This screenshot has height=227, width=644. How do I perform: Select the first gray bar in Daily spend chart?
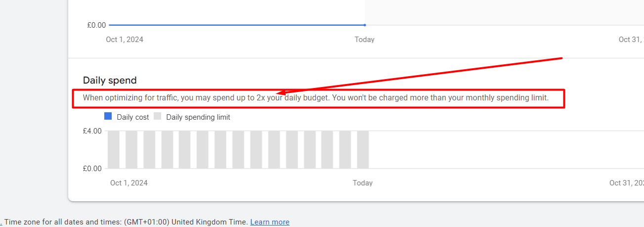[x=114, y=149]
